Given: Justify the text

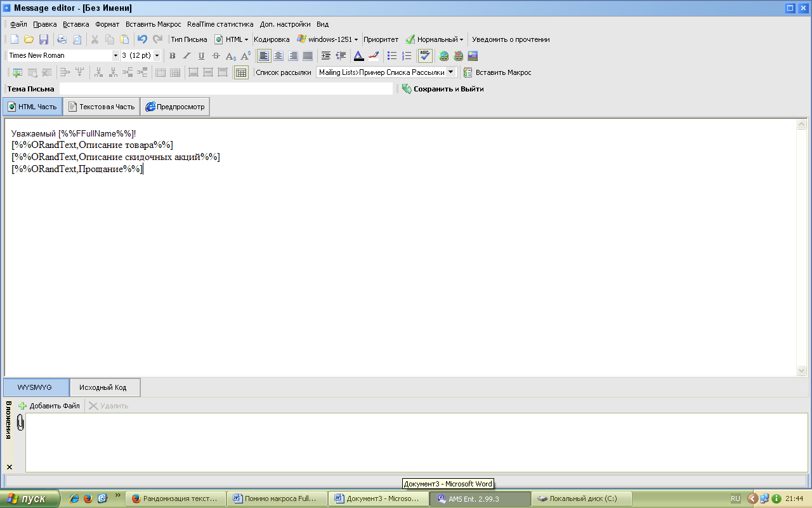Looking at the screenshot, I should click(x=308, y=56).
